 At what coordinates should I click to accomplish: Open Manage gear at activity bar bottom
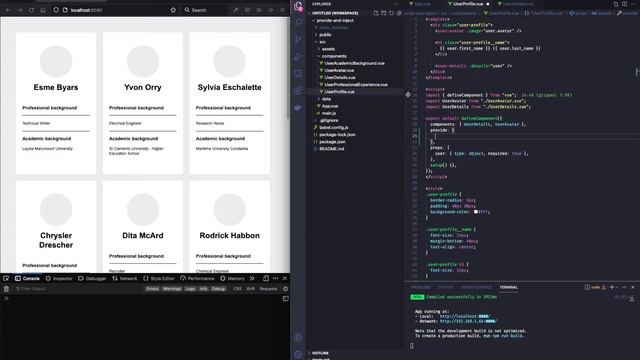[x=298, y=354]
